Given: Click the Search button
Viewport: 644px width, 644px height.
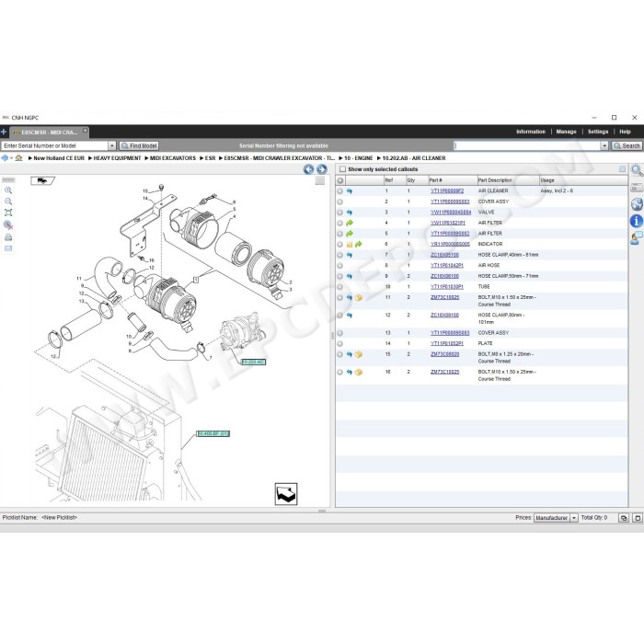Looking at the screenshot, I should pyautogui.click(x=627, y=145).
